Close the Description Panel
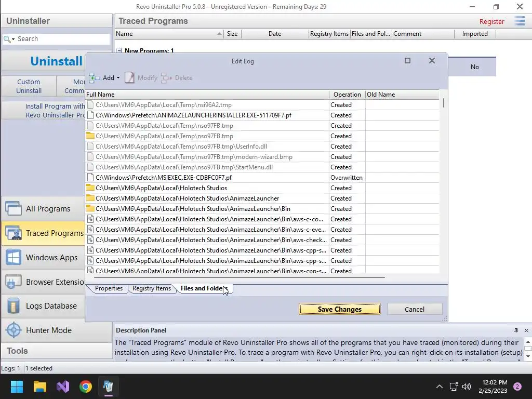This screenshot has height=399, width=532. (526, 330)
